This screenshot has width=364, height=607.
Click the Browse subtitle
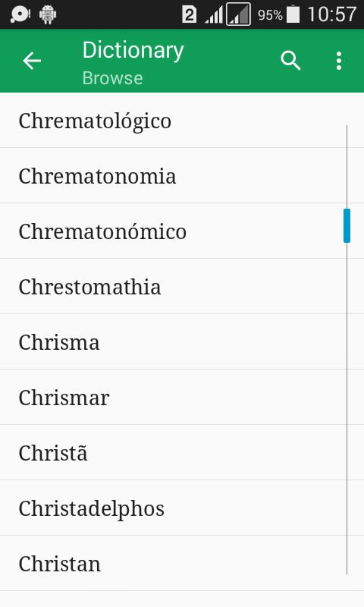pyautogui.click(x=112, y=78)
